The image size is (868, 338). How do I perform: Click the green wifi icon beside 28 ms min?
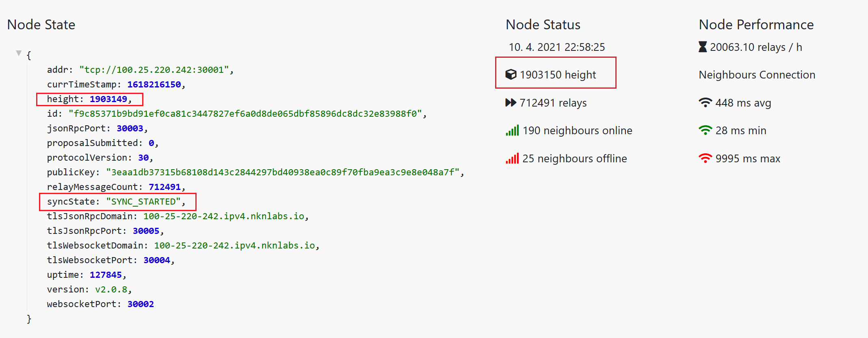click(706, 130)
